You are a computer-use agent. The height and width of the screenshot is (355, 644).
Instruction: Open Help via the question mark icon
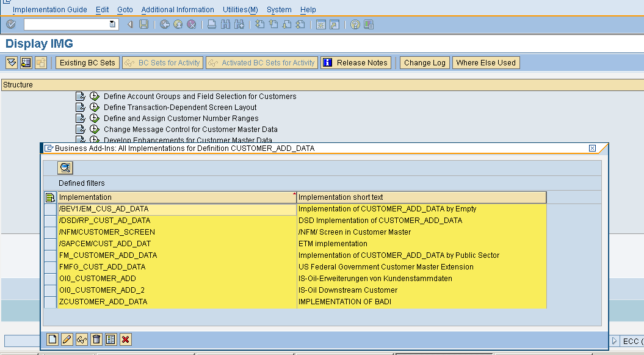point(355,25)
